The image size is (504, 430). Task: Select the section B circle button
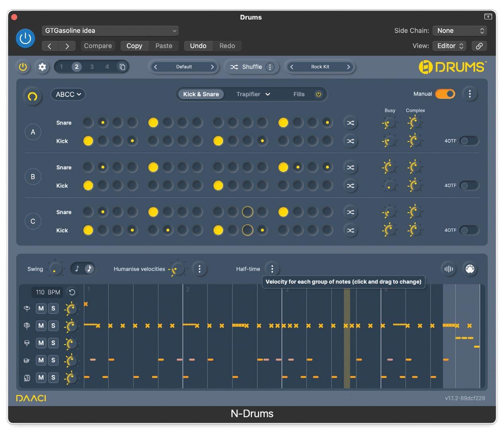click(33, 176)
